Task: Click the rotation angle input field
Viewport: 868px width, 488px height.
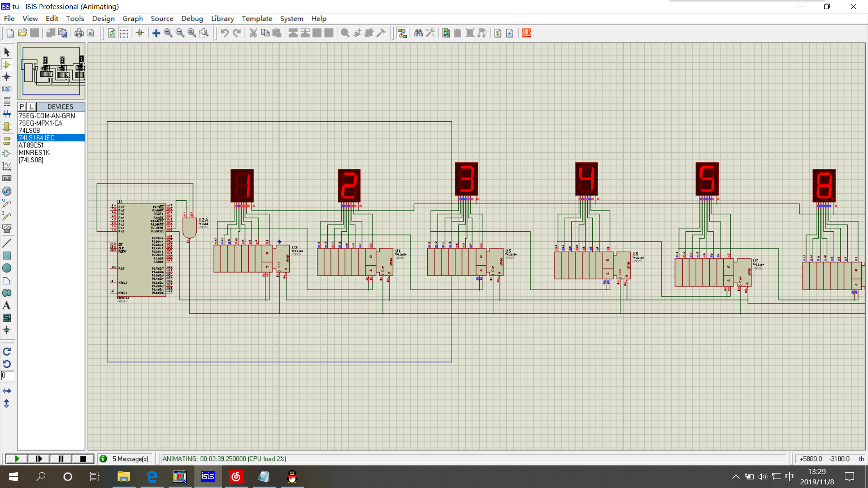Action: (x=8, y=375)
